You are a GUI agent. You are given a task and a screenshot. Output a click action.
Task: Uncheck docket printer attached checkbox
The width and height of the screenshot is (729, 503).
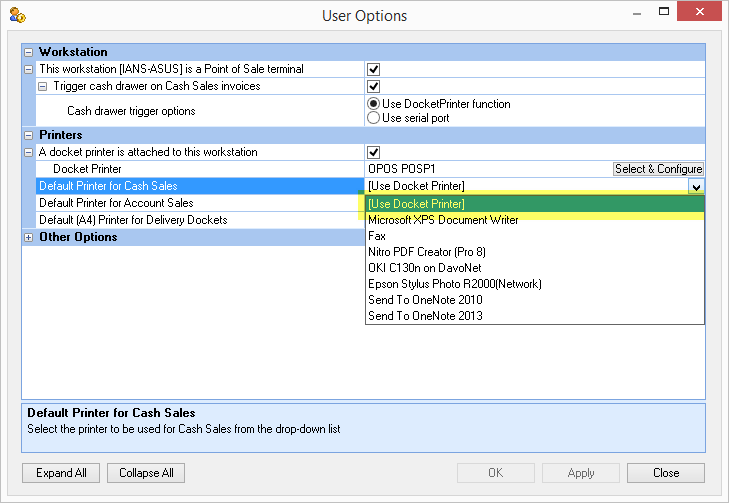point(374,152)
